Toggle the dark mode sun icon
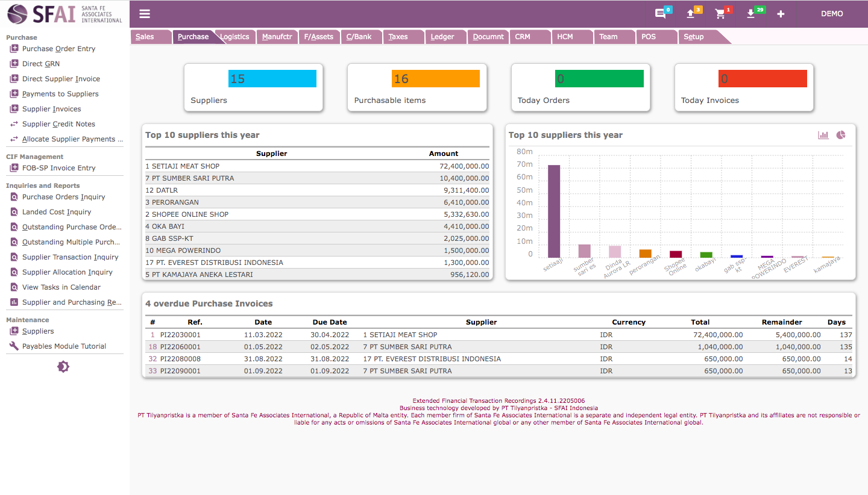The width and height of the screenshot is (868, 495). click(x=63, y=366)
